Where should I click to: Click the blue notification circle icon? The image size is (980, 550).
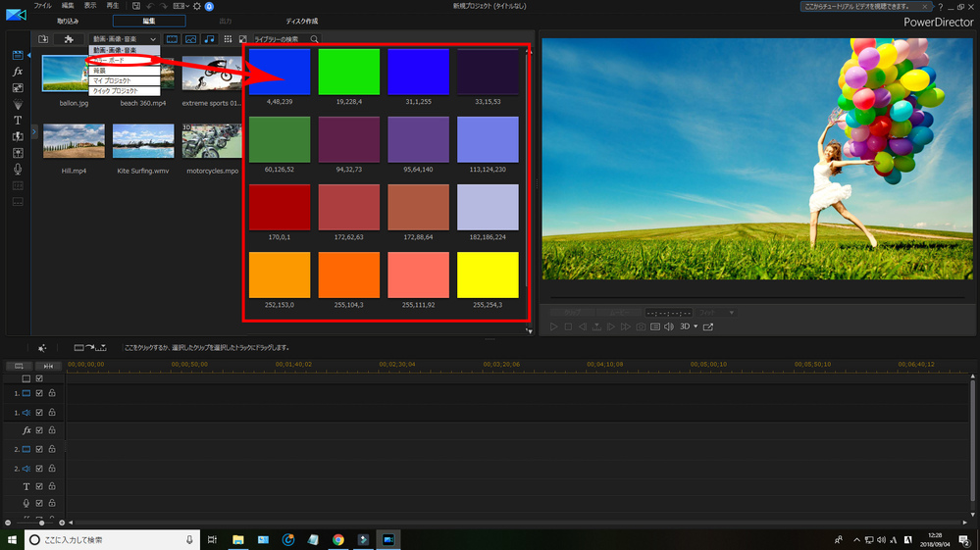(209, 6)
